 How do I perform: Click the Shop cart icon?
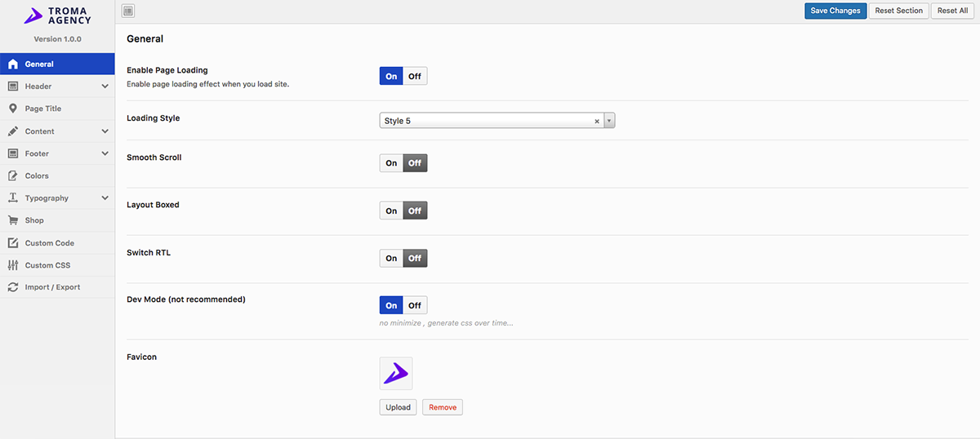[x=12, y=220]
